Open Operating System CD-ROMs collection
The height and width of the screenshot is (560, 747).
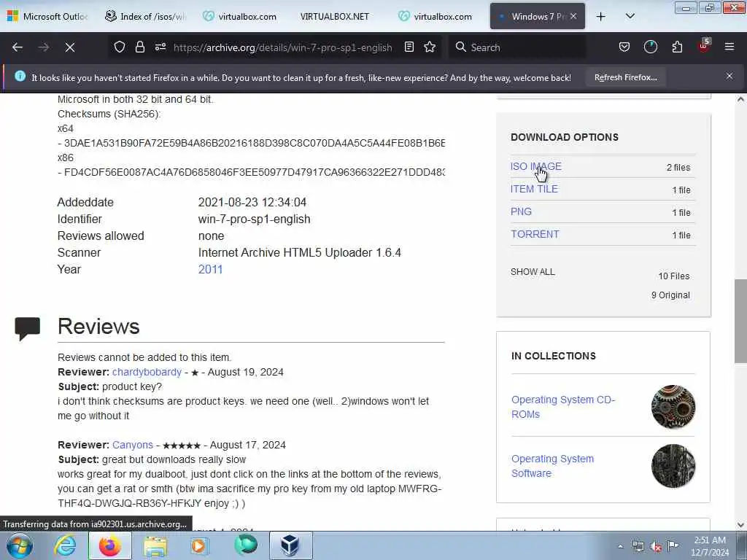pos(563,407)
